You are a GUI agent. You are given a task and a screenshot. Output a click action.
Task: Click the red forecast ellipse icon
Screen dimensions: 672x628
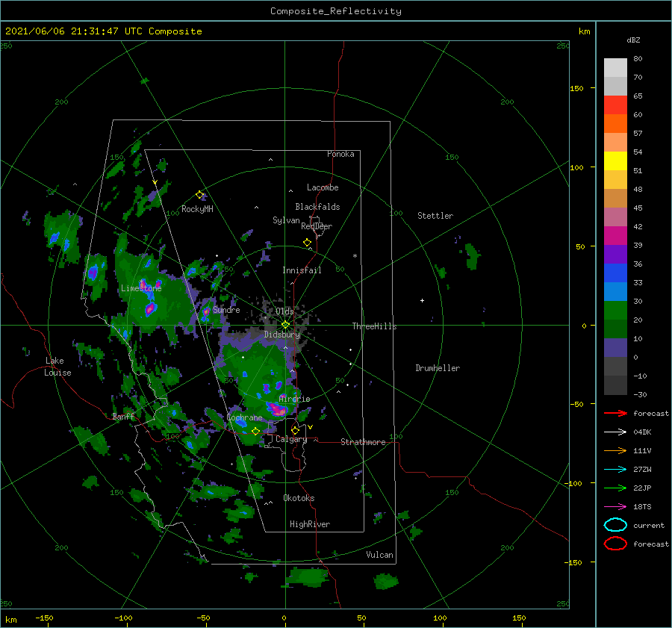tap(615, 544)
